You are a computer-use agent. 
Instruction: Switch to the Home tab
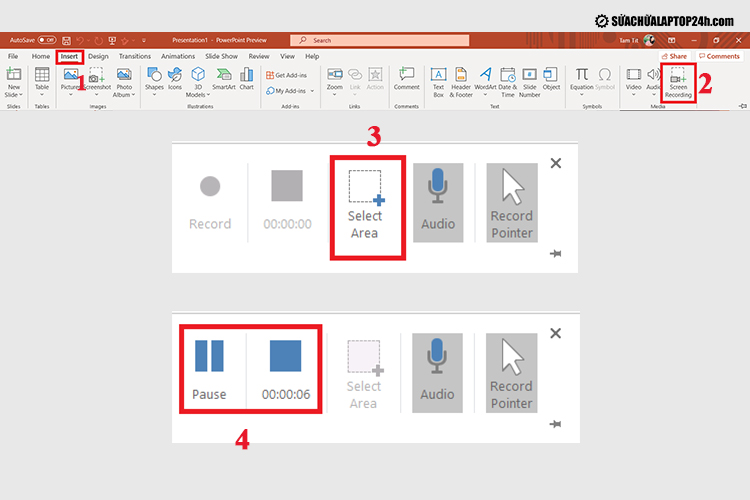41,56
